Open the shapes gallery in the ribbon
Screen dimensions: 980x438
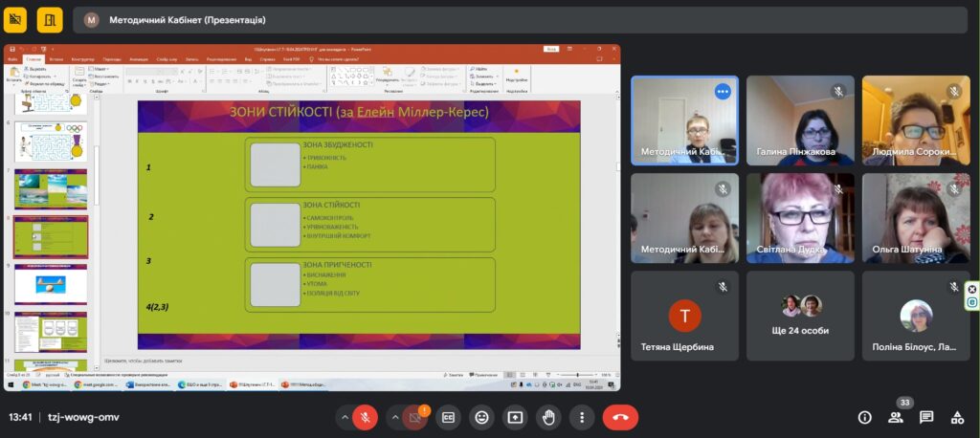[x=352, y=77]
